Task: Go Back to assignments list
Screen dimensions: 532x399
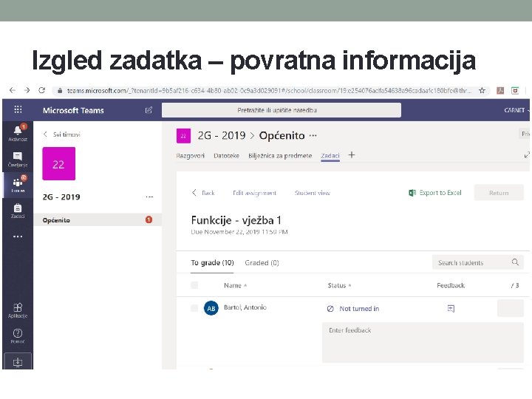Action: [203, 193]
